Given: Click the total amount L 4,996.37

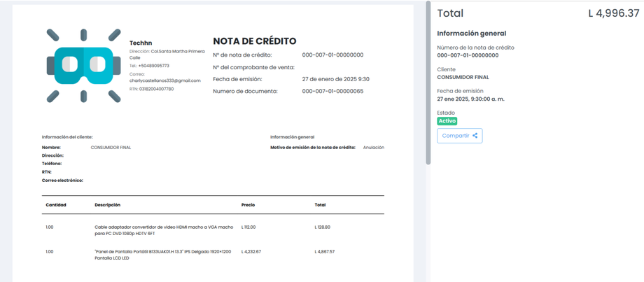Looking at the screenshot, I should pyautogui.click(x=614, y=13).
